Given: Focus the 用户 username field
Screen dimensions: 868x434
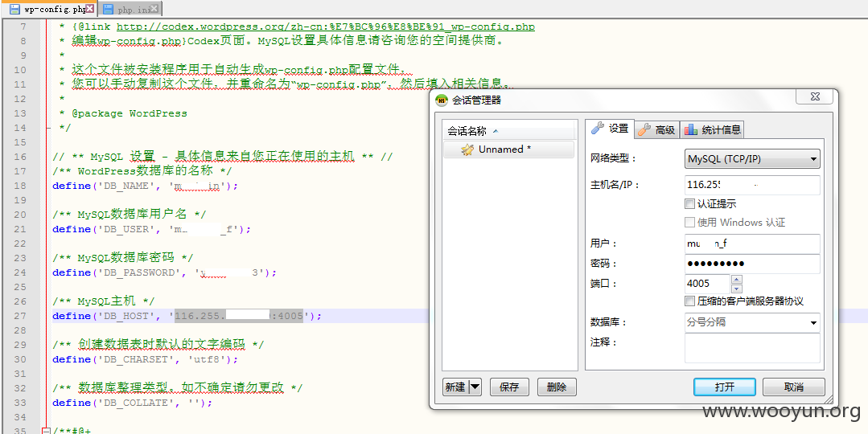Looking at the screenshot, I should point(752,244).
